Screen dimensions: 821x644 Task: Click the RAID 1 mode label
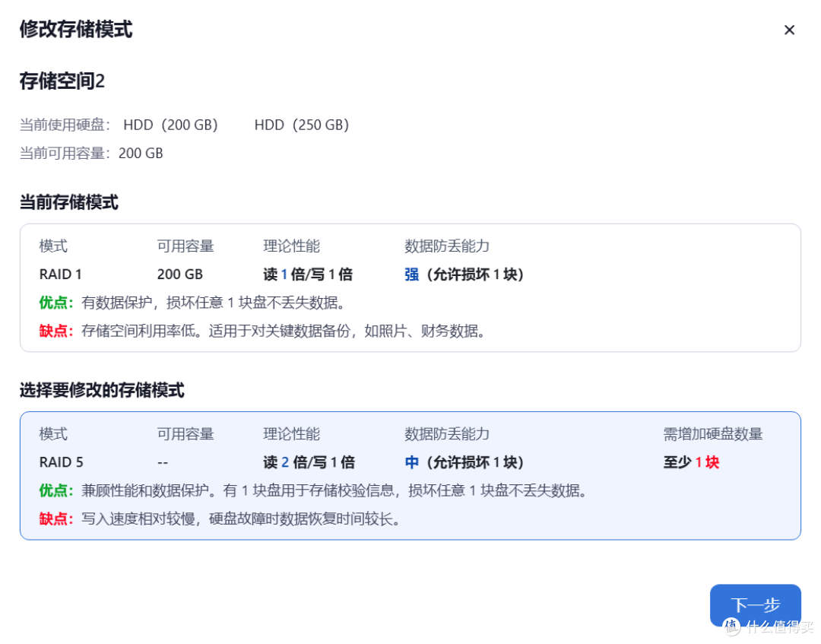(x=60, y=274)
